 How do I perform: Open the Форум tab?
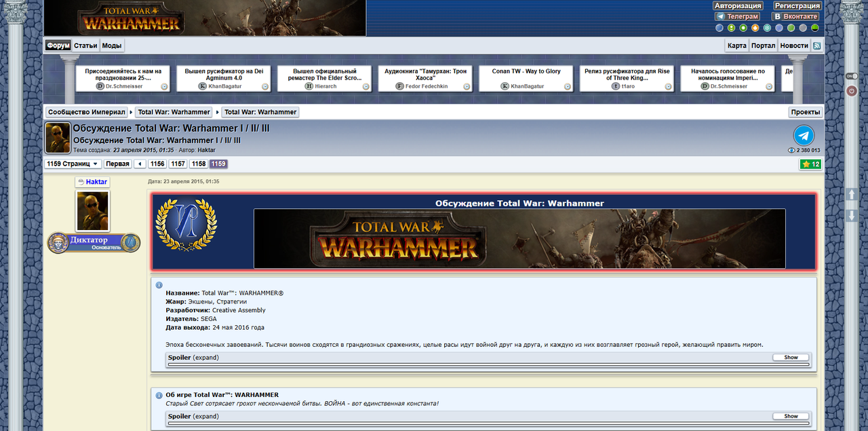58,45
